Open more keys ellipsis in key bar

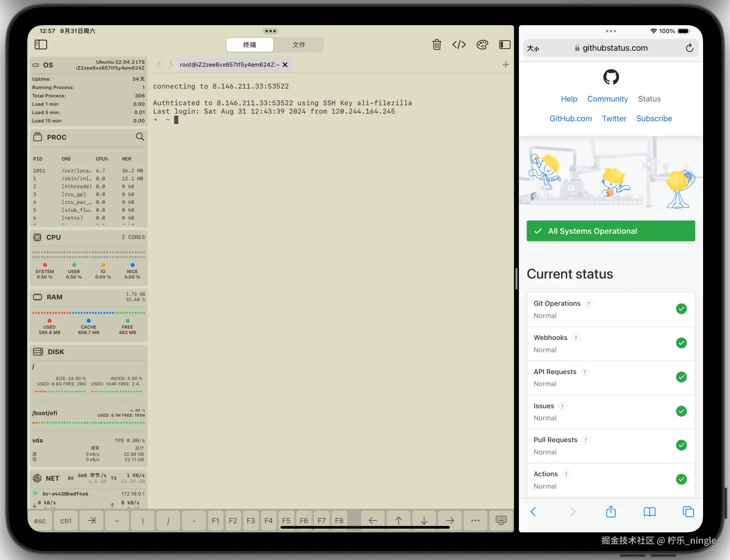click(x=475, y=520)
